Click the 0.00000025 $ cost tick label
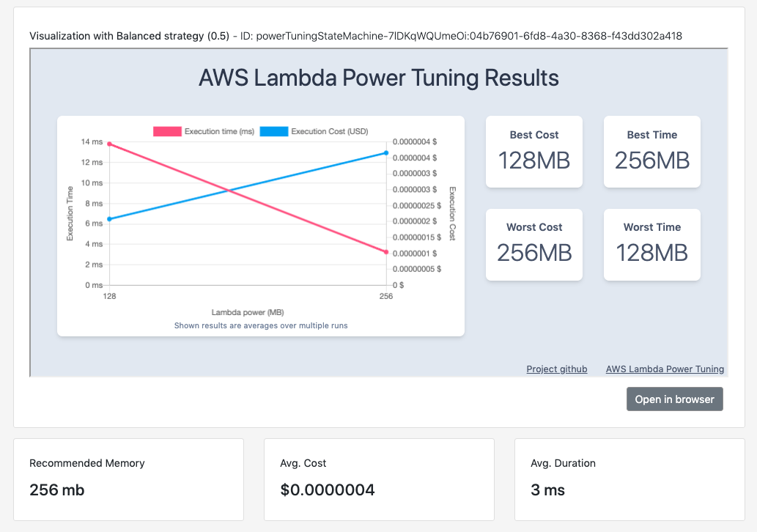757x532 pixels. tap(417, 205)
